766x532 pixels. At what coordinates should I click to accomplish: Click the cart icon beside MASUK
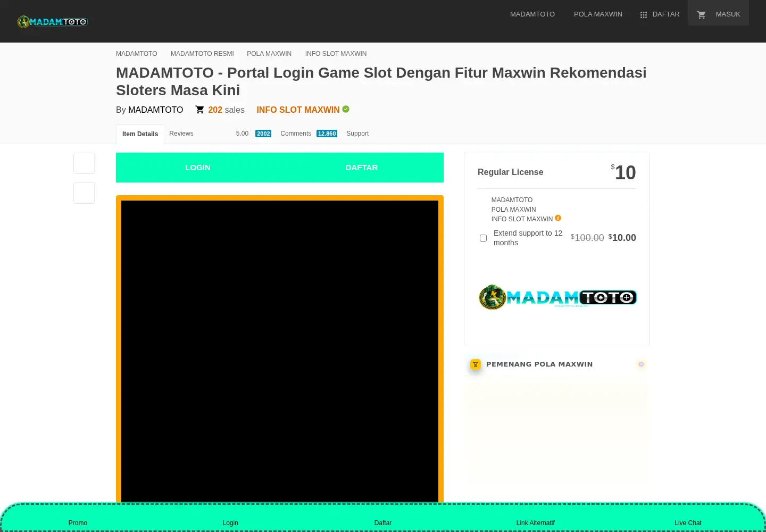(702, 15)
